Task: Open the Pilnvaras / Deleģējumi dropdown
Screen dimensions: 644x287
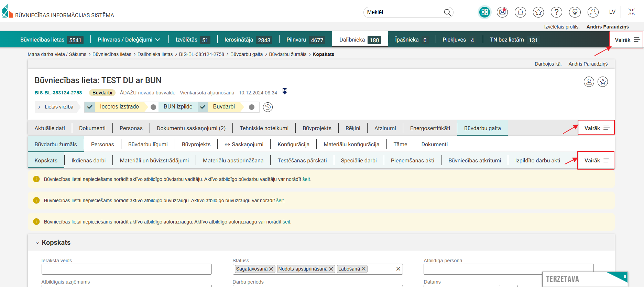Action: coord(129,40)
